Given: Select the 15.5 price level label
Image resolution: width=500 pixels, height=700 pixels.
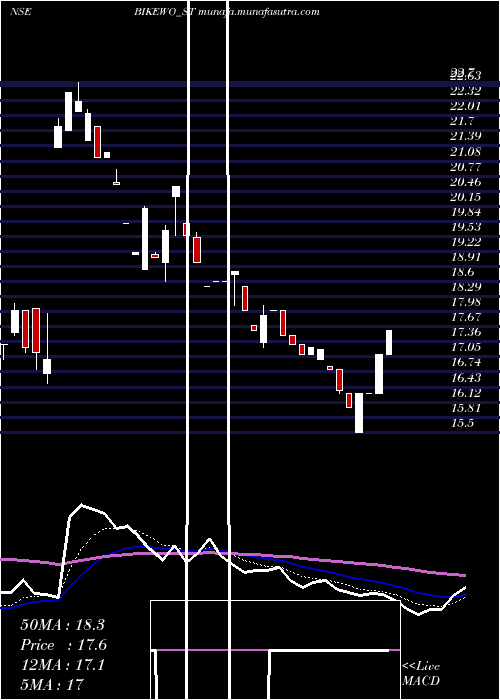Looking at the screenshot, I should [462, 424].
